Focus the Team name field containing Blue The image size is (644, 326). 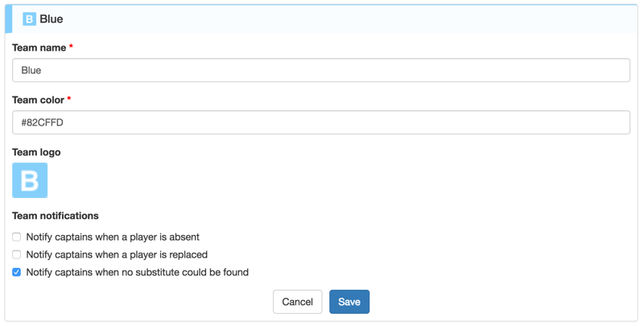[321, 70]
